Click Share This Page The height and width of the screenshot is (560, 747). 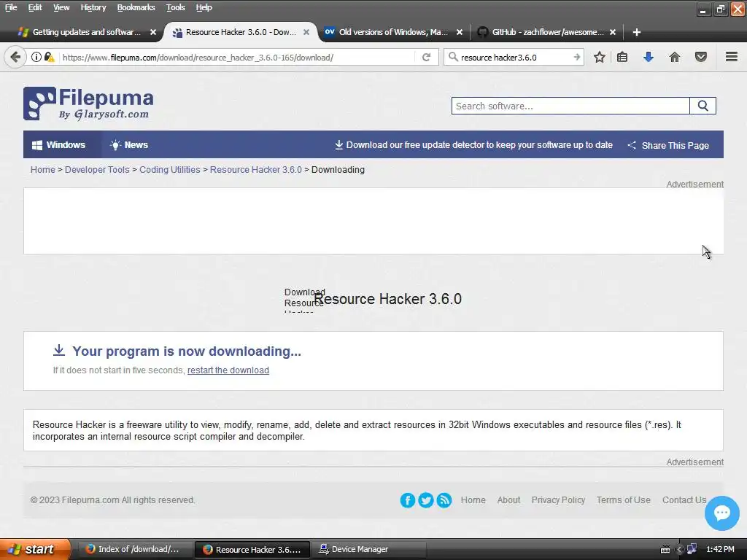[x=668, y=145]
